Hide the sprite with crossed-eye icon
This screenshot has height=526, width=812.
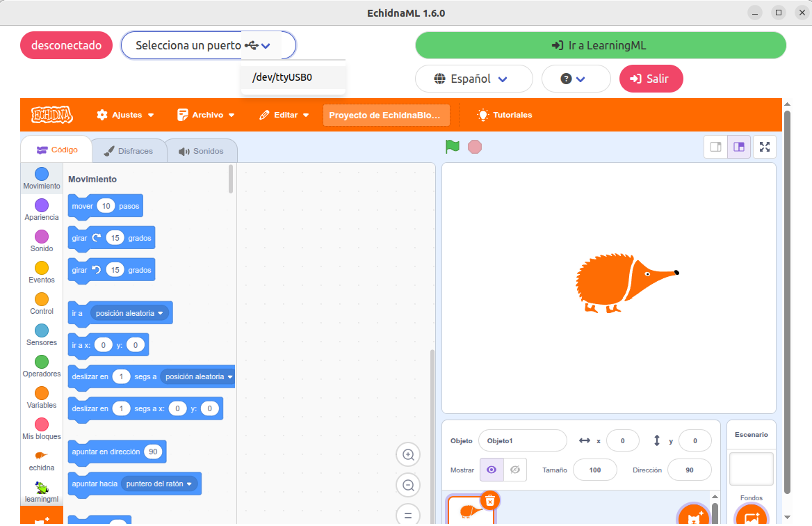coord(514,470)
